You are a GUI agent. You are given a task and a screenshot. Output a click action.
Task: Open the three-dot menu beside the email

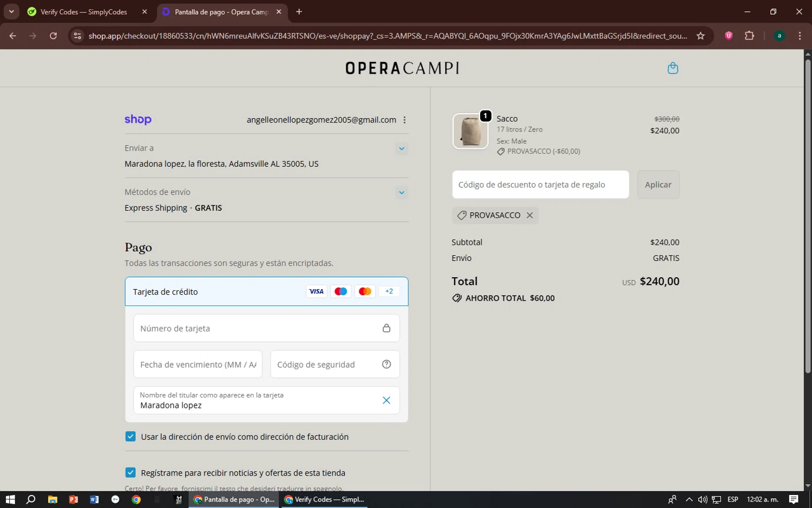click(x=404, y=120)
